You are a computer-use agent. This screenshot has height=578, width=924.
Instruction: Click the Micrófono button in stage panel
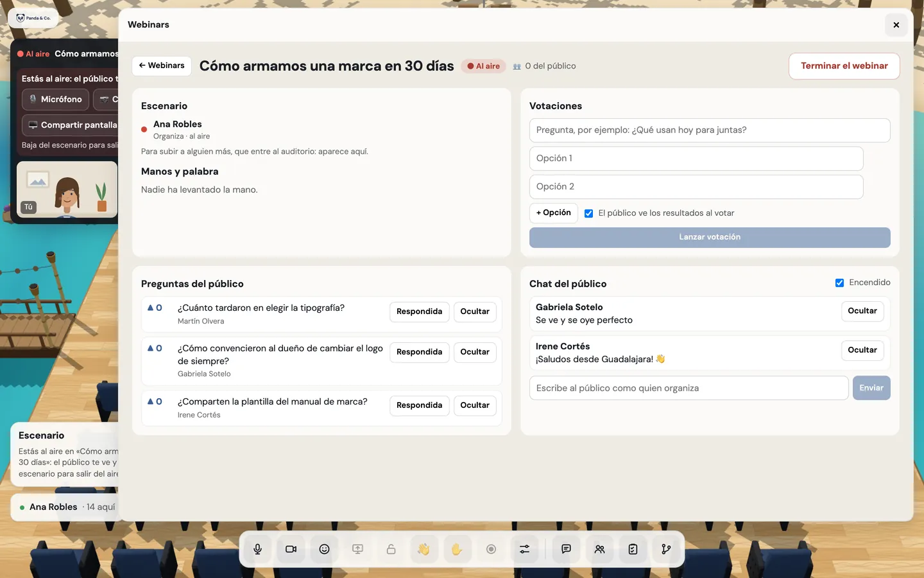[55, 100]
